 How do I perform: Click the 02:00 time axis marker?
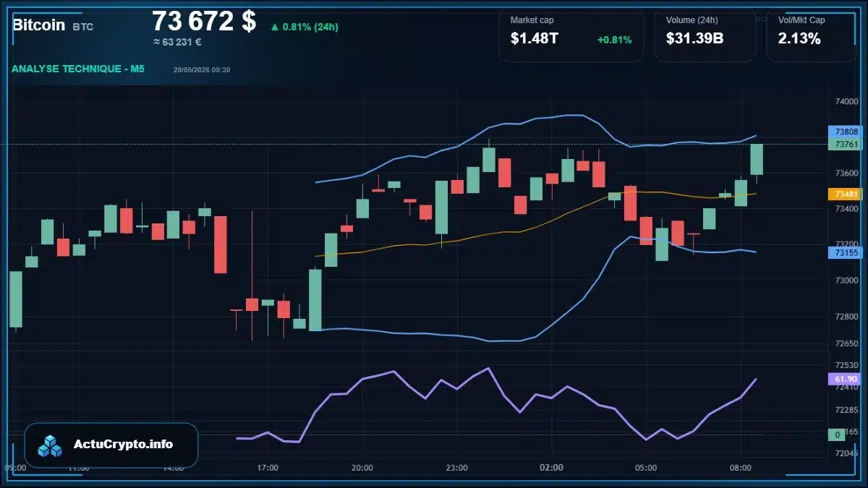552,468
